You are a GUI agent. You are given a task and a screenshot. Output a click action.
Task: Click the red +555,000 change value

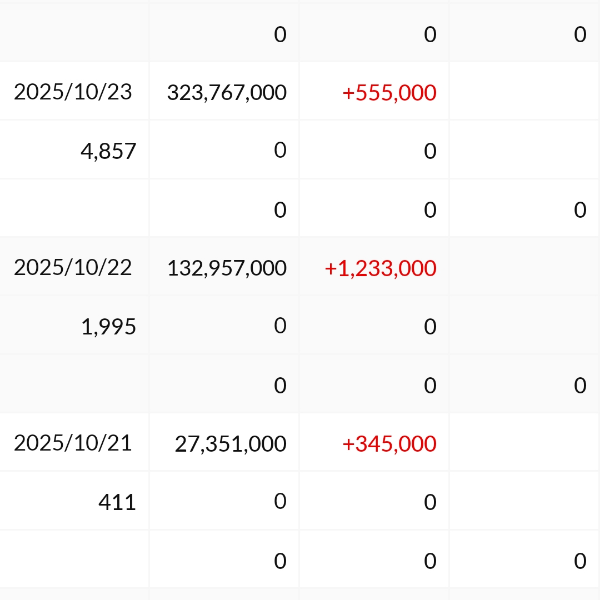point(389,93)
